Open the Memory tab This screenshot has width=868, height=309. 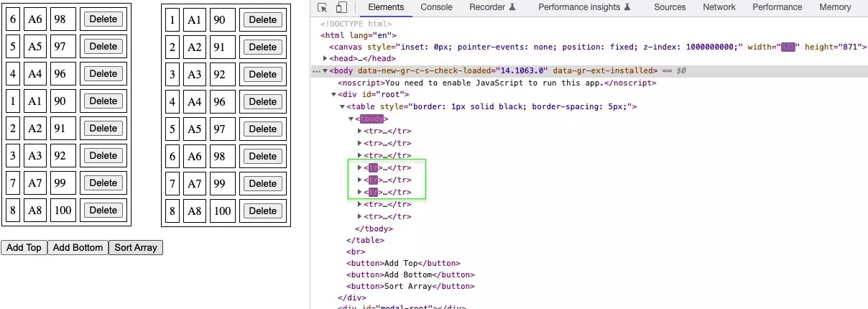coord(835,7)
